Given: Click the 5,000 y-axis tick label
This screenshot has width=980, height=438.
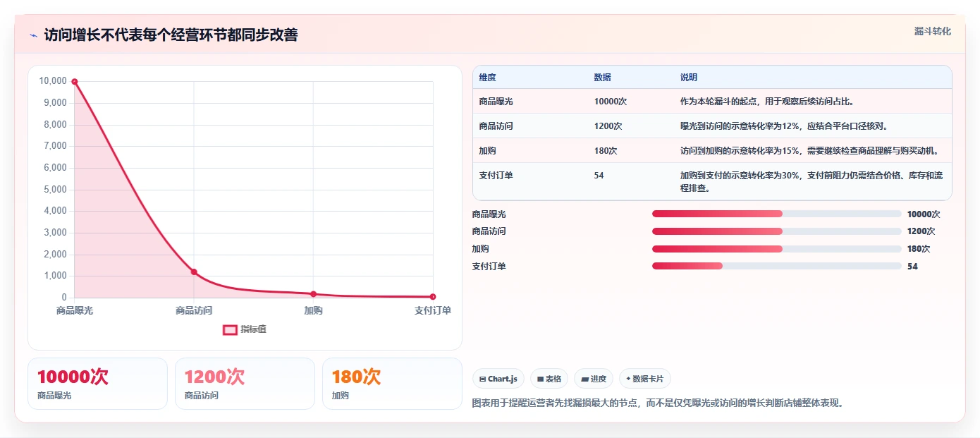Looking at the screenshot, I should tap(55, 190).
